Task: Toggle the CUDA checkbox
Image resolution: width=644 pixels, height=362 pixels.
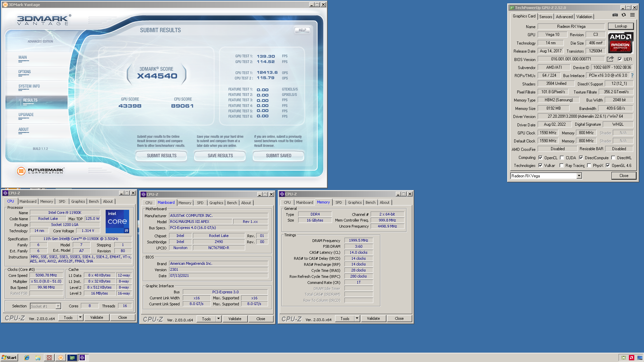Action: click(562, 158)
